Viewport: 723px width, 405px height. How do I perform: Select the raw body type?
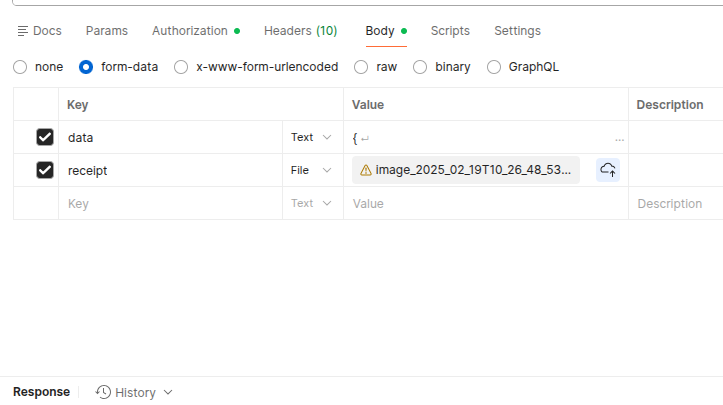[363, 67]
